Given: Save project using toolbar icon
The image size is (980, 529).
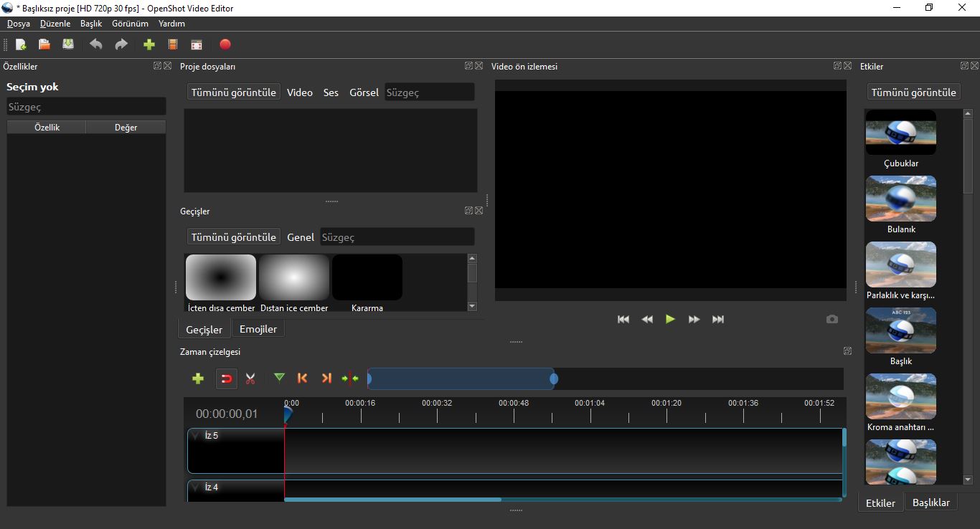Looking at the screenshot, I should (x=67, y=44).
